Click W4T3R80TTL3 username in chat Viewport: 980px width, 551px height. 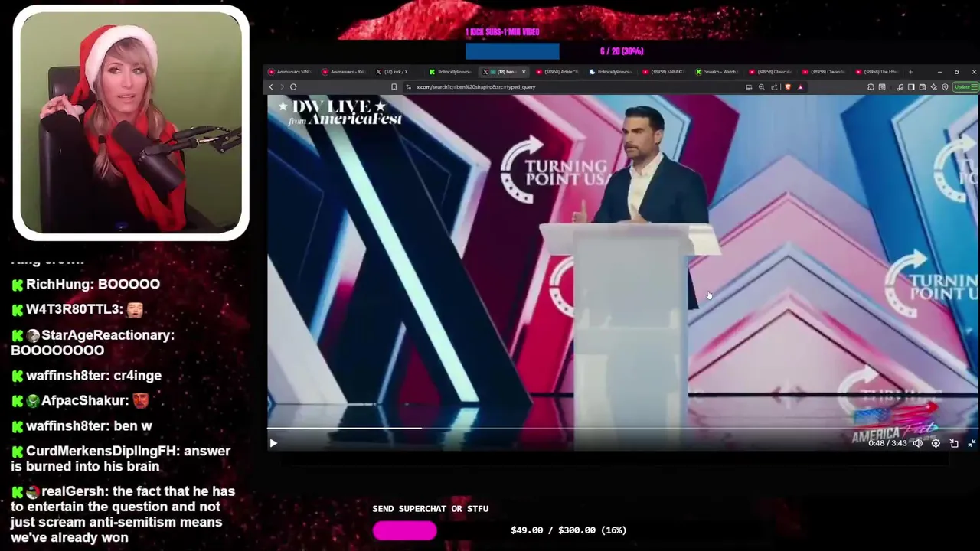[72, 309]
